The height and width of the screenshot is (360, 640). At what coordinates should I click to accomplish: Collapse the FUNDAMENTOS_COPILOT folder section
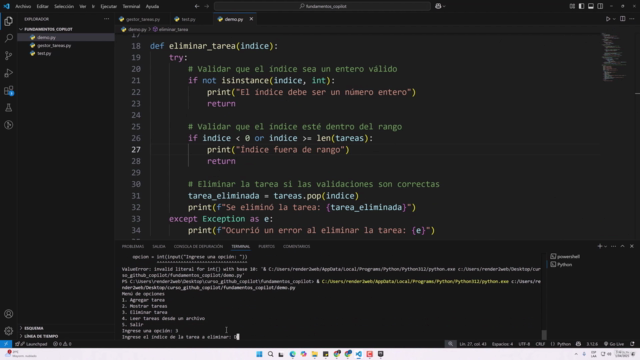click(x=48, y=29)
